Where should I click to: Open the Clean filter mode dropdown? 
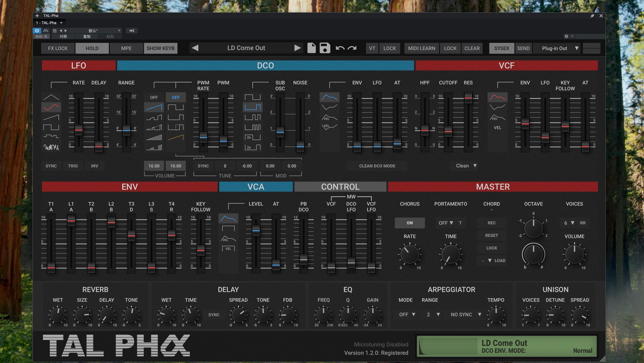(466, 166)
